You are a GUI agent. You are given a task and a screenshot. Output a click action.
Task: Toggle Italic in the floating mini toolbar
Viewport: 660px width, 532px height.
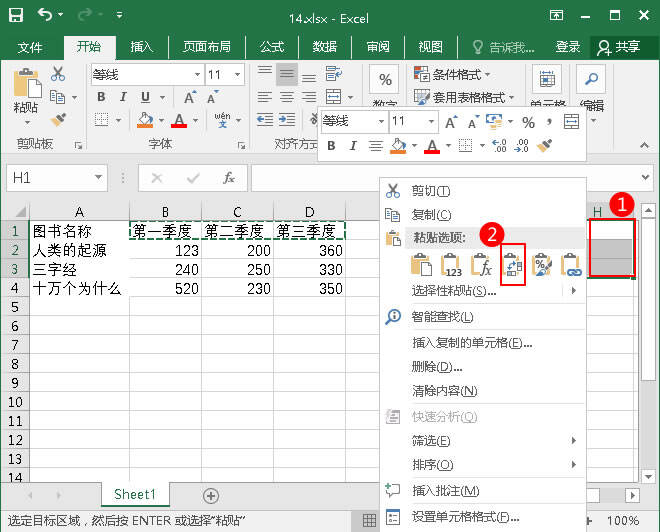click(351, 146)
